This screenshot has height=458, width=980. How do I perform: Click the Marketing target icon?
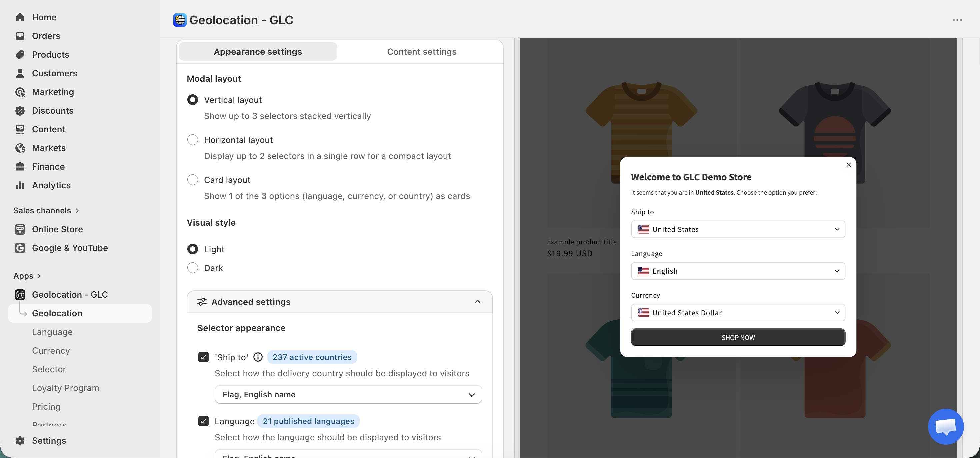[x=20, y=92]
